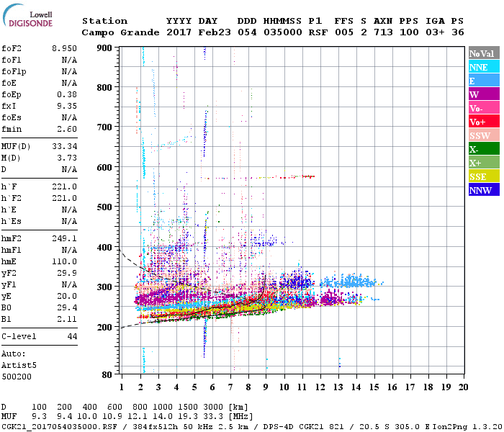Select the W purple legend swatch
The image size is (504, 432).
coord(484,94)
